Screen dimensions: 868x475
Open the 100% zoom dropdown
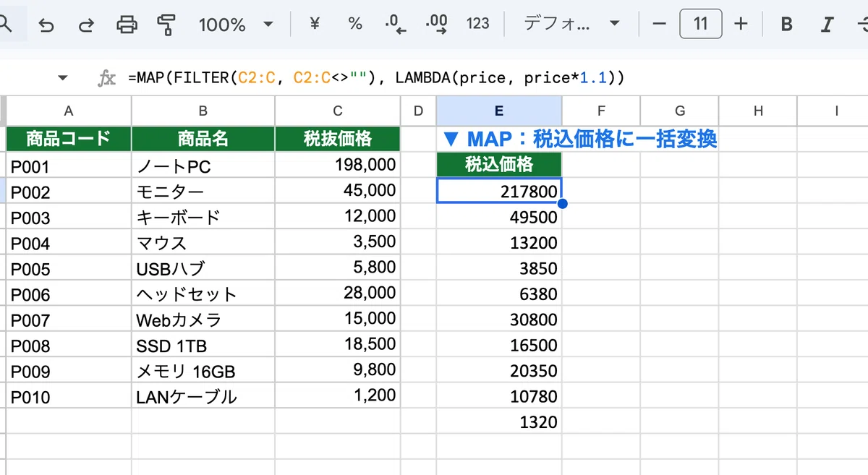pos(237,25)
